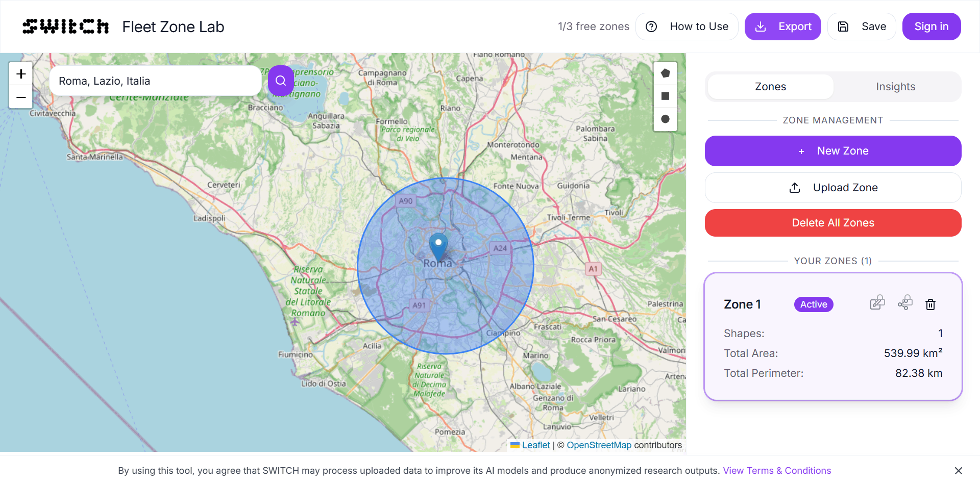Image resolution: width=980 pixels, height=486 pixels.
Task: Select the polygon draw tool
Action: tap(665, 73)
